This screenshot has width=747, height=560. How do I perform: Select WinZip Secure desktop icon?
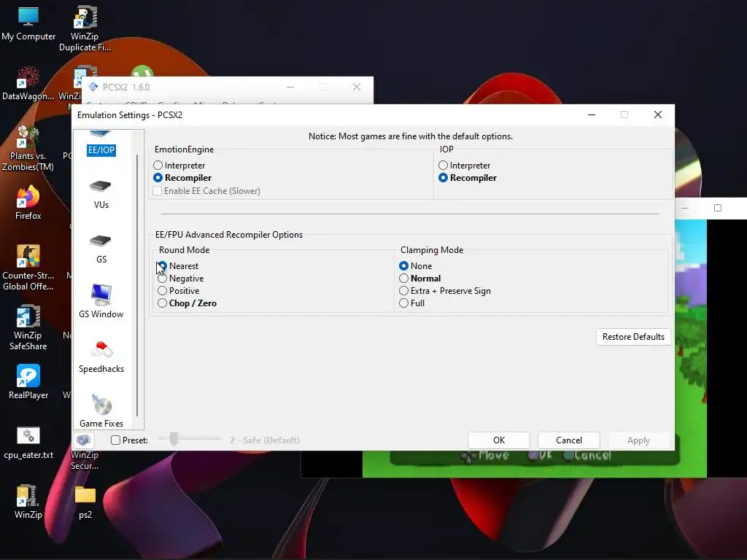point(85,460)
